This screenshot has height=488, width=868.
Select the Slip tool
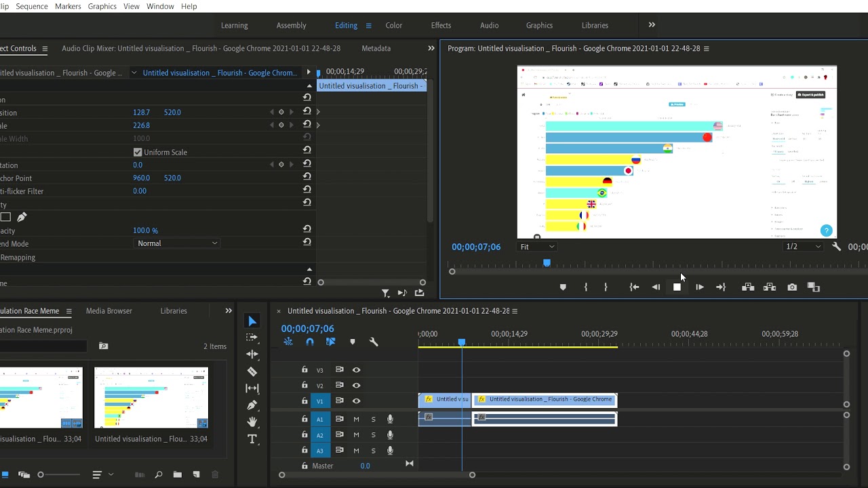coord(252,388)
